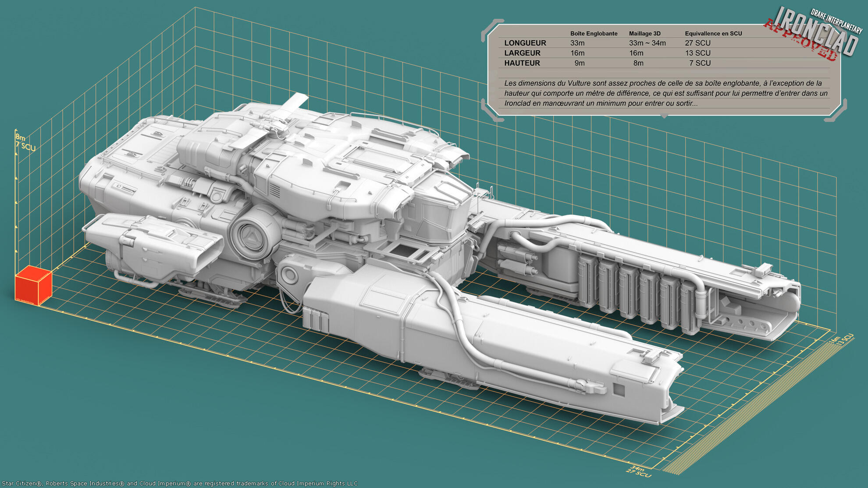Screen dimensions: 868x488
Task: Click the HAUTEUR row label
Action: tap(522, 63)
